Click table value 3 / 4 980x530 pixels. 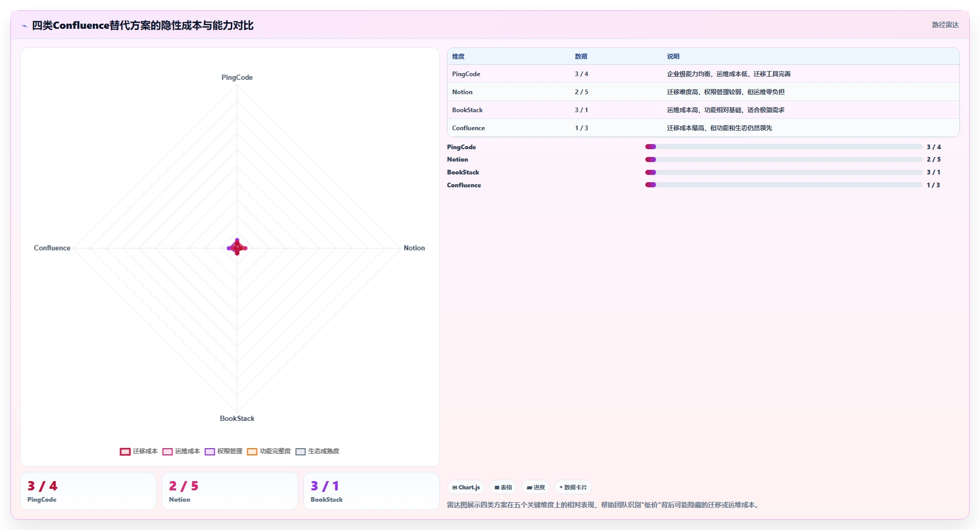pos(581,74)
